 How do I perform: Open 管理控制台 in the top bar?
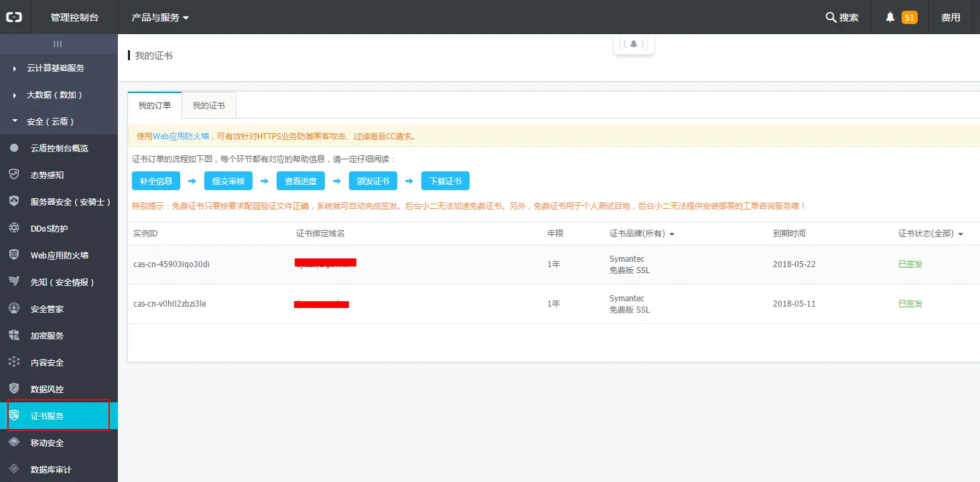click(75, 17)
